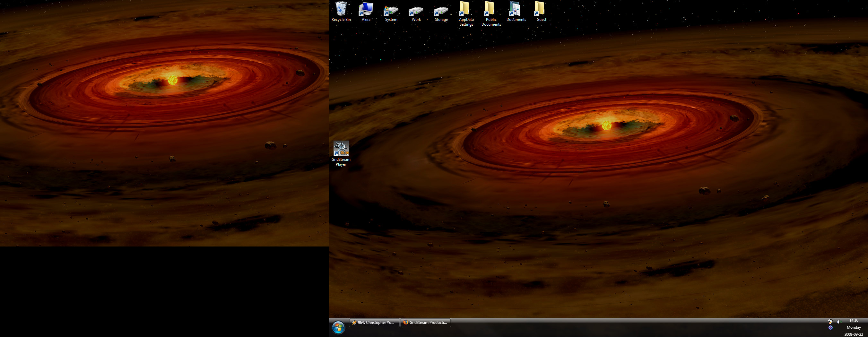Switch to Winamp '964. Christopher Yo...' taskbar button
This screenshot has width=868, height=337.
[x=374, y=323]
